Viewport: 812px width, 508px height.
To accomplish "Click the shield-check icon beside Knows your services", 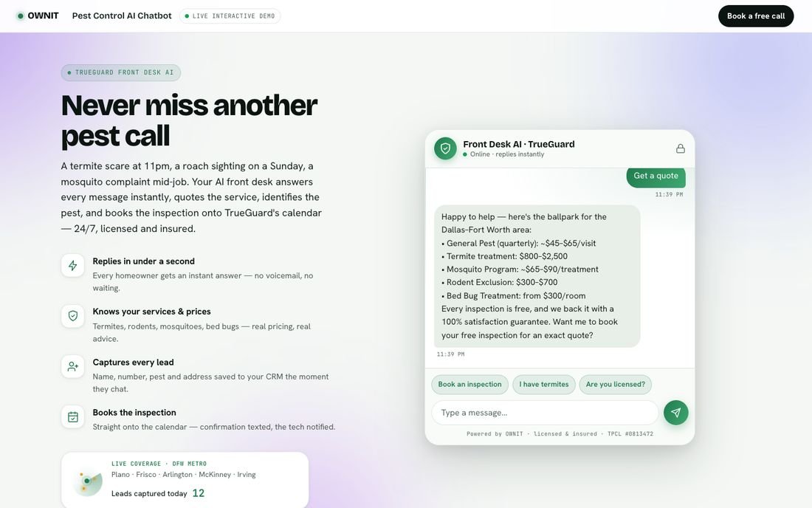I will 72,316.
